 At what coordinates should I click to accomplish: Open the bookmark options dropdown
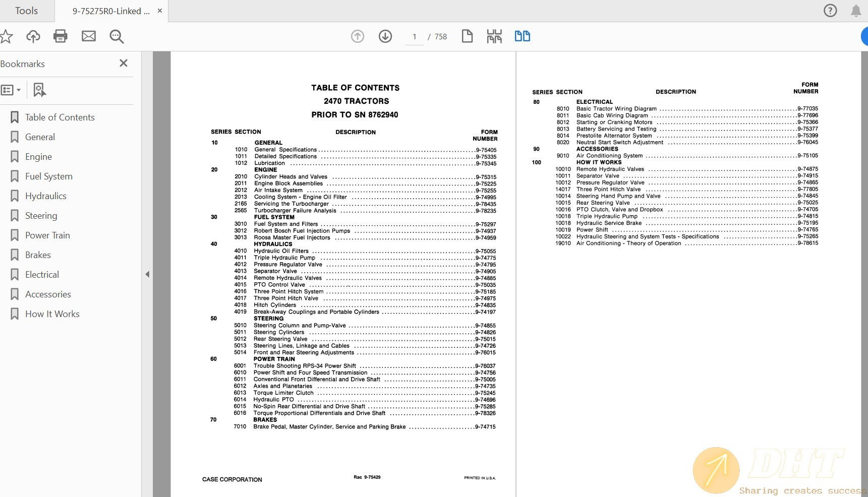coord(11,90)
